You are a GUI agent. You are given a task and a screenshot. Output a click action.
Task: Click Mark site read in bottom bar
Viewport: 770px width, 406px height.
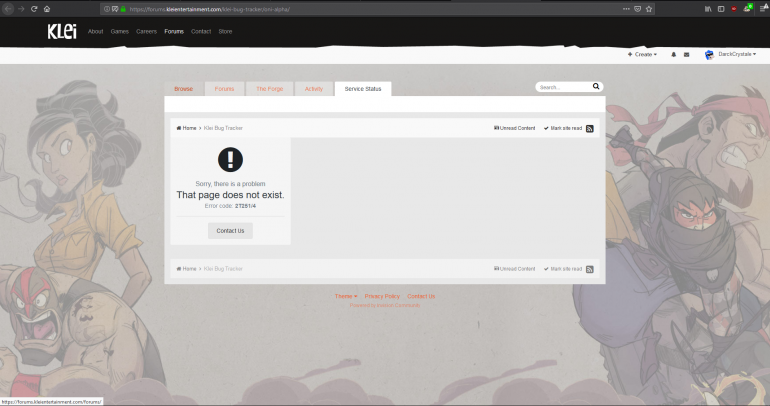[563, 269]
